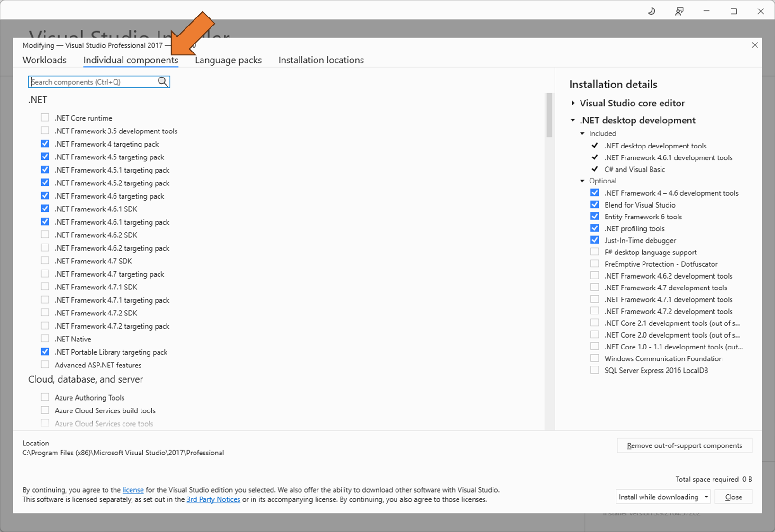Toggle .NET Framework 4.5.1 targeting pack
The width and height of the screenshot is (775, 532).
45,169
